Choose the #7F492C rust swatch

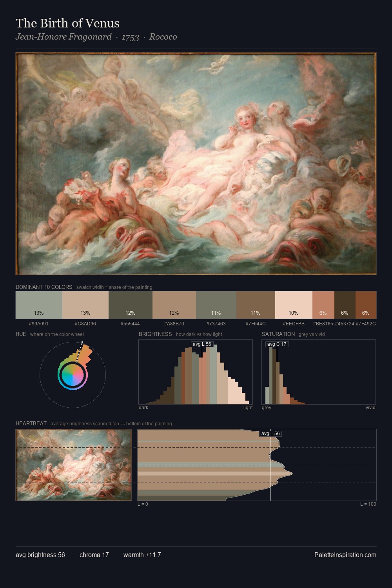[x=366, y=305]
